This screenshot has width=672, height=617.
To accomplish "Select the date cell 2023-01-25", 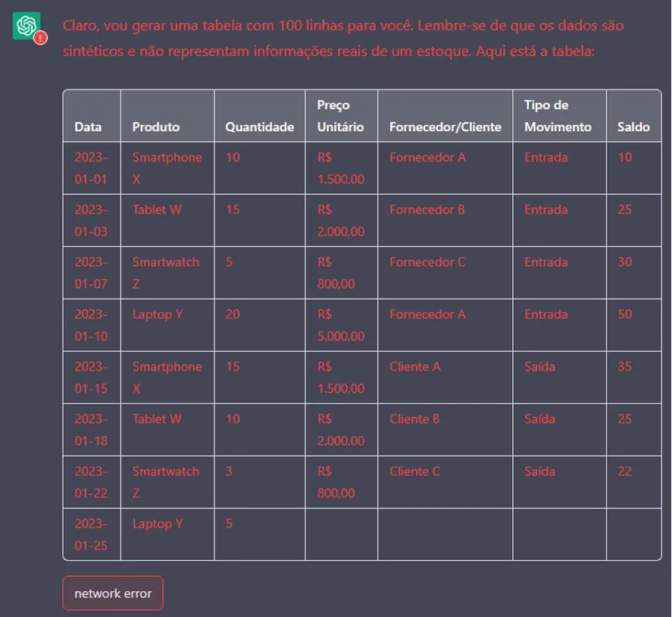I will point(91,534).
